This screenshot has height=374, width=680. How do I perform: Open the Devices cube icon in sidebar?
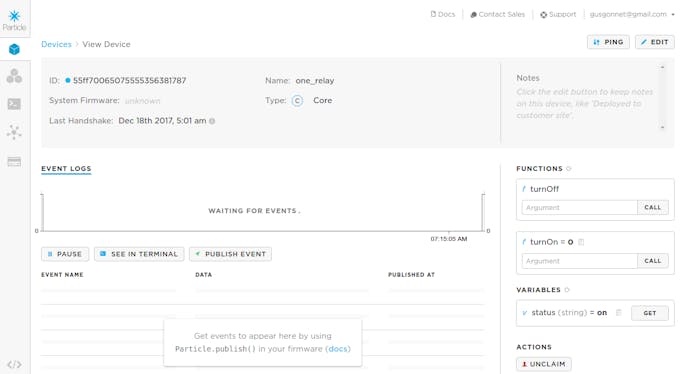pyautogui.click(x=14, y=49)
